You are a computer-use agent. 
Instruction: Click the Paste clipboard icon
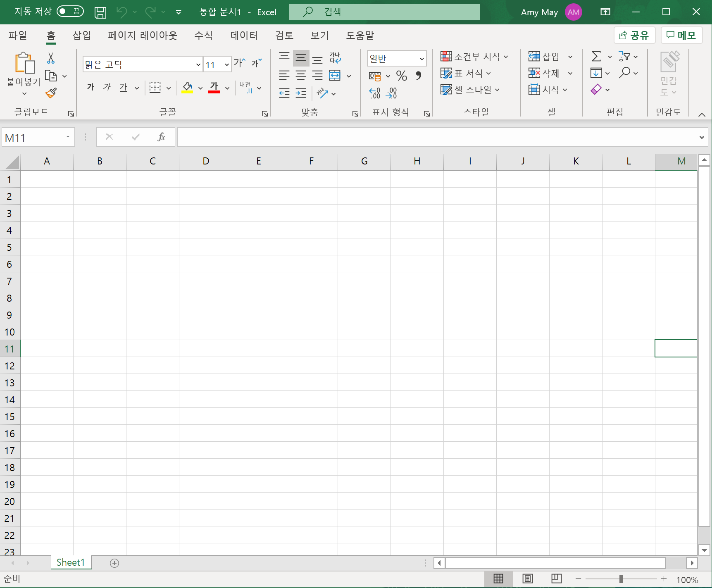[24, 63]
